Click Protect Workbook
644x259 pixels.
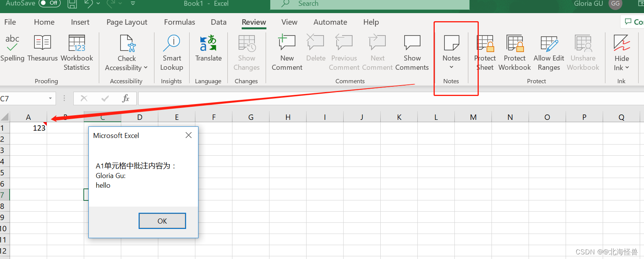(x=515, y=53)
